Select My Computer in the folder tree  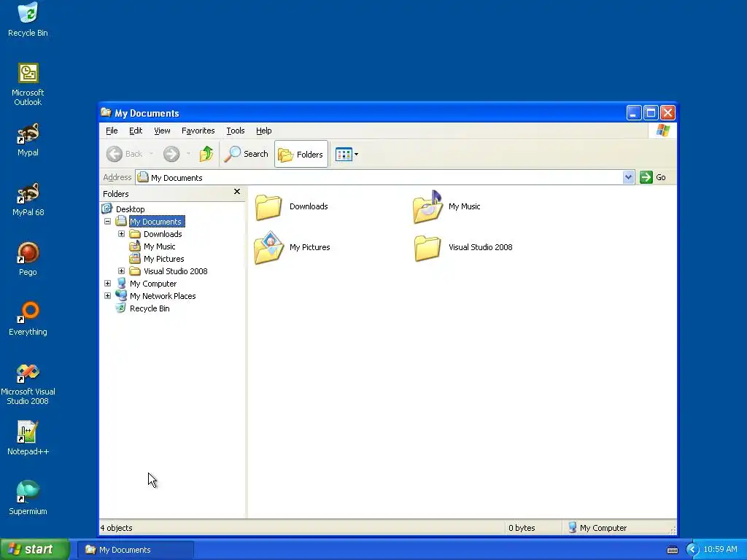click(153, 284)
